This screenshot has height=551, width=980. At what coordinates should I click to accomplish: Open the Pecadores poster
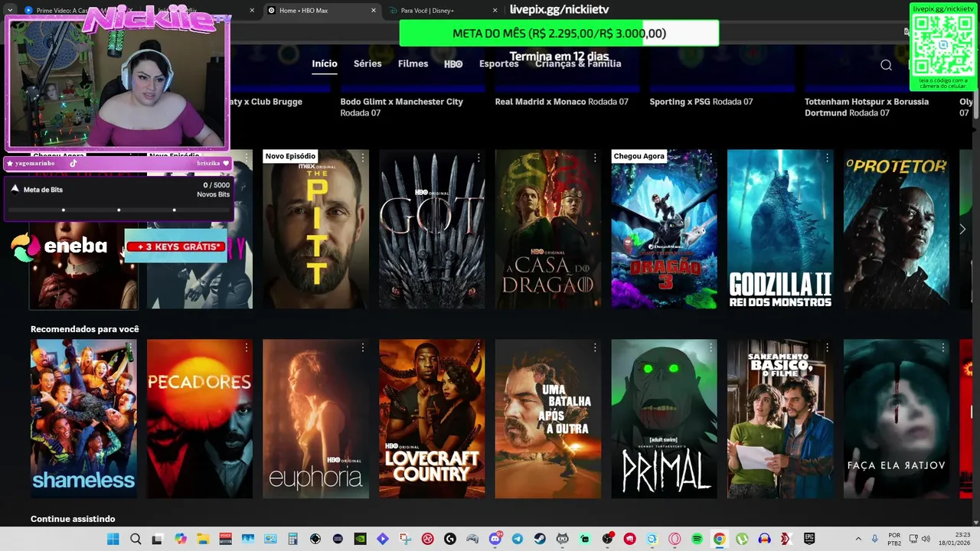coord(199,419)
